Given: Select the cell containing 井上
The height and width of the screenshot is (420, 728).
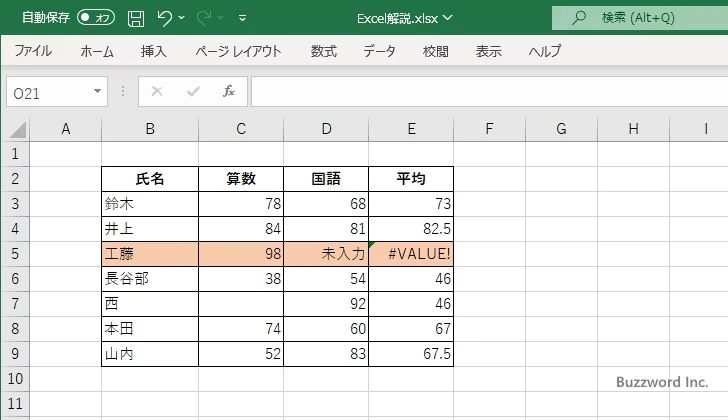Looking at the screenshot, I should pos(150,229).
